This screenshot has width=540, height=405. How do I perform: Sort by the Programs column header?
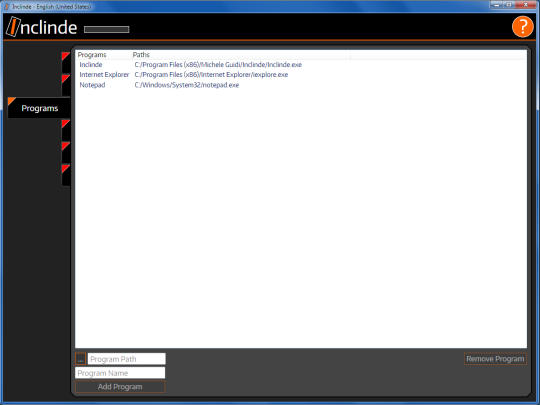(x=103, y=55)
